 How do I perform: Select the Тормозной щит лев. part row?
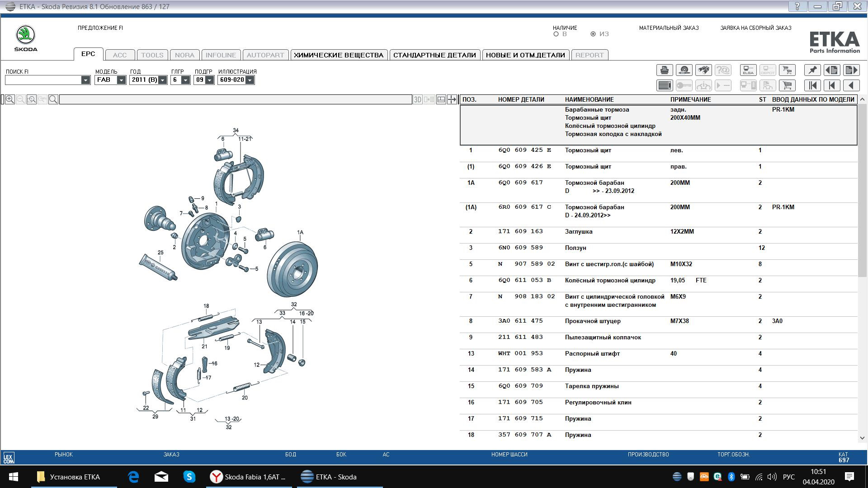click(588, 150)
